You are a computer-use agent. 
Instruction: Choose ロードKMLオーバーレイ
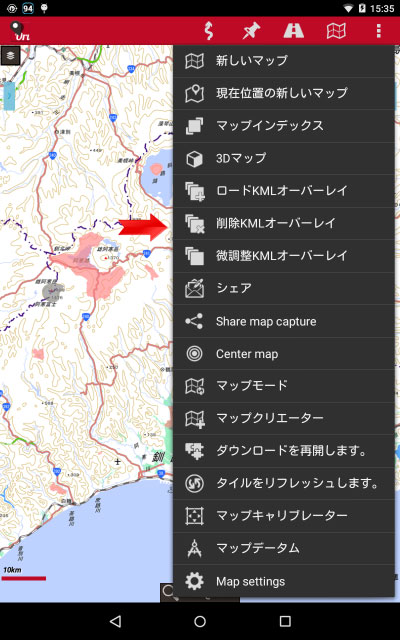pos(284,191)
